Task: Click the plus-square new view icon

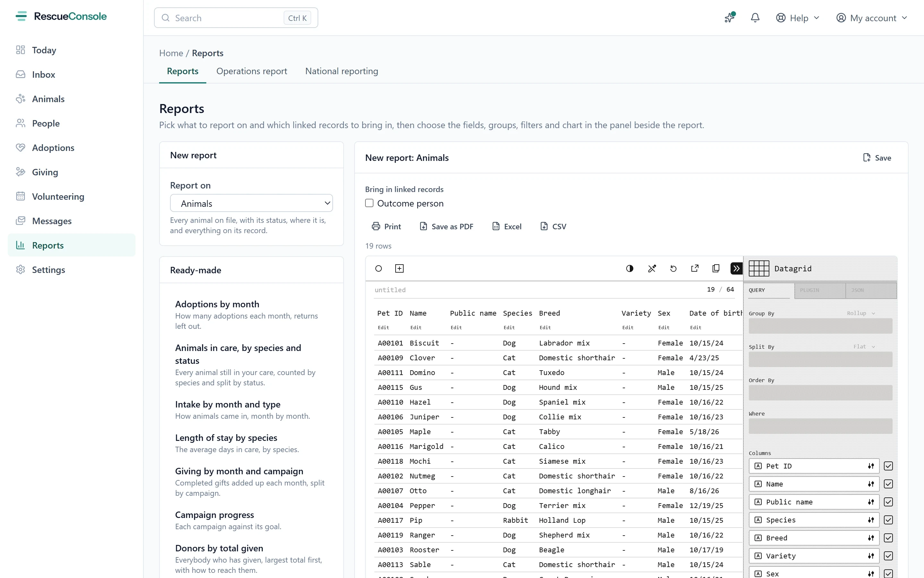Action: coord(399,268)
